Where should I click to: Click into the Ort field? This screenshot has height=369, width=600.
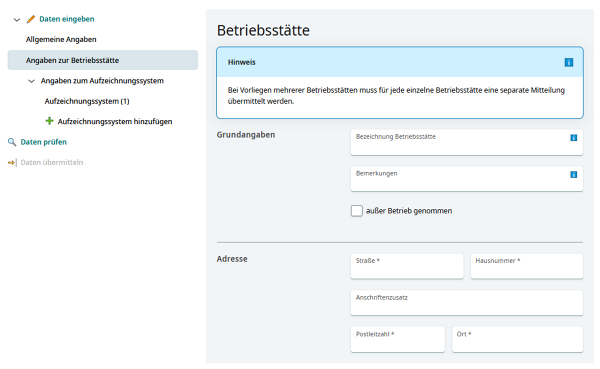517,340
